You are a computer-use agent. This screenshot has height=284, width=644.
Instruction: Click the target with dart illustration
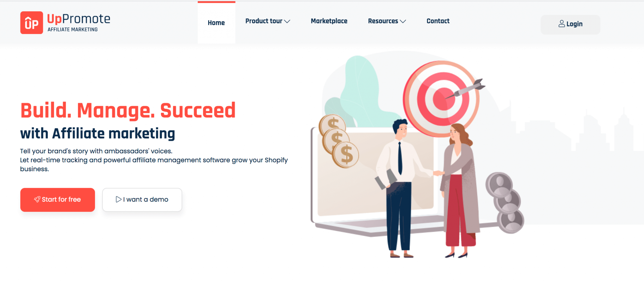[443, 98]
